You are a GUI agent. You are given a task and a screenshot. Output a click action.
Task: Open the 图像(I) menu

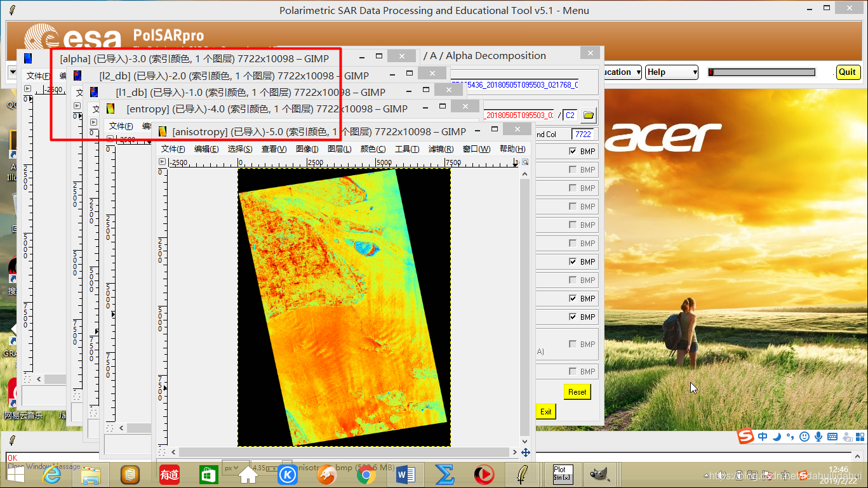[x=307, y=149]
